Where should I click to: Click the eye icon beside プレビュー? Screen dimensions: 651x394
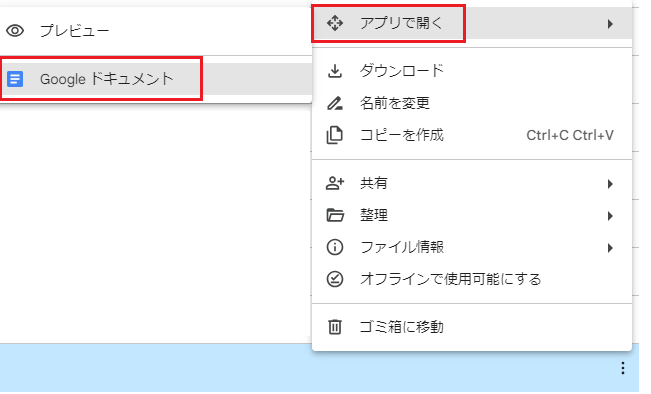click(15, 31)
